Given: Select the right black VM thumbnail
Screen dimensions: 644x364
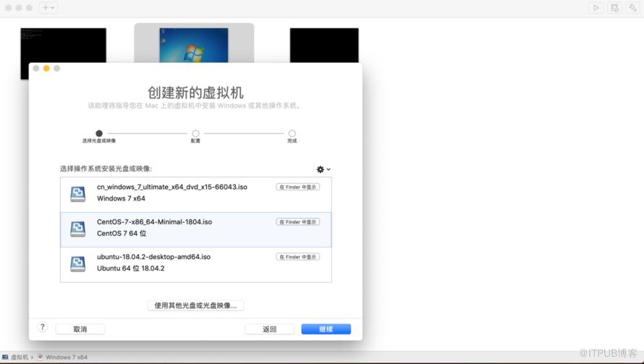Looking at the screenshot, I should 324,45.
